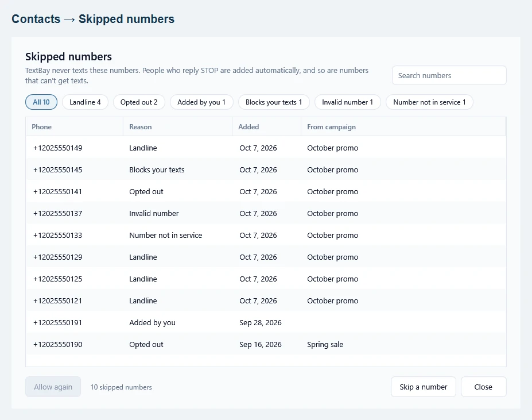Select row +12025550121

[266, 300]
